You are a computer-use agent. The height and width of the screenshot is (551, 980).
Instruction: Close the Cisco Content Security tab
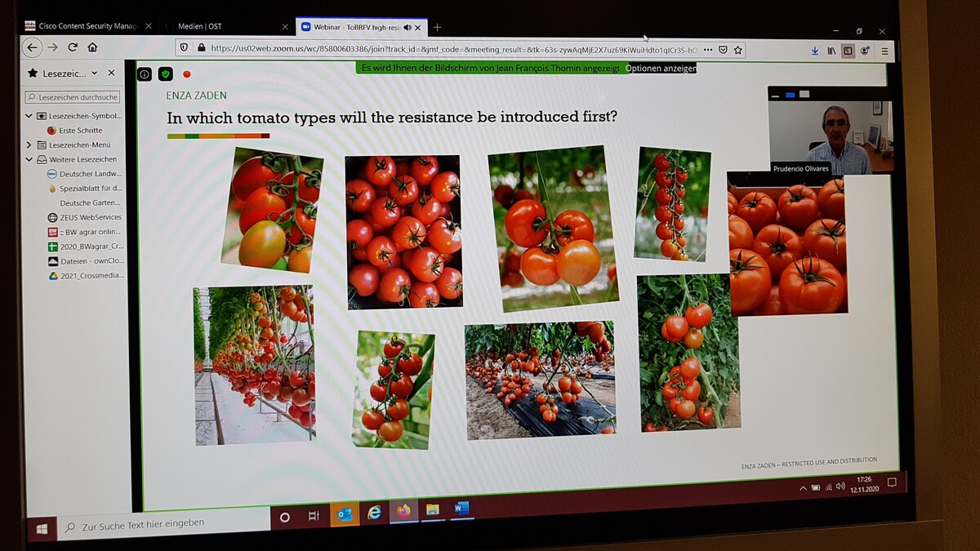pos(149,26)
